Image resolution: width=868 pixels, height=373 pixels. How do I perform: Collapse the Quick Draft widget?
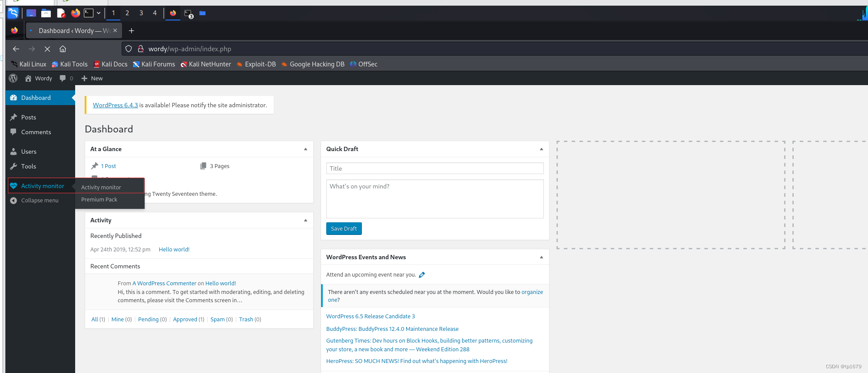point(541,149)
